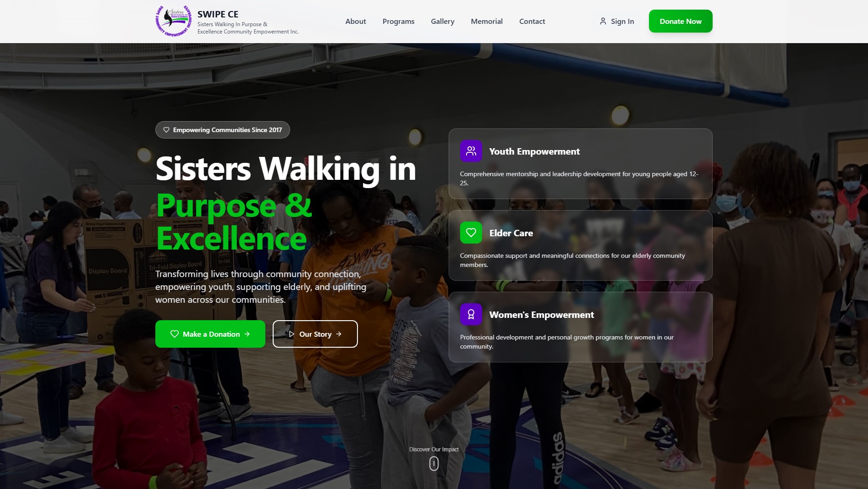Screen dimensions: 868x489
Task: Click the purple Women's Empowerment award icon
Action: (471, 314)
